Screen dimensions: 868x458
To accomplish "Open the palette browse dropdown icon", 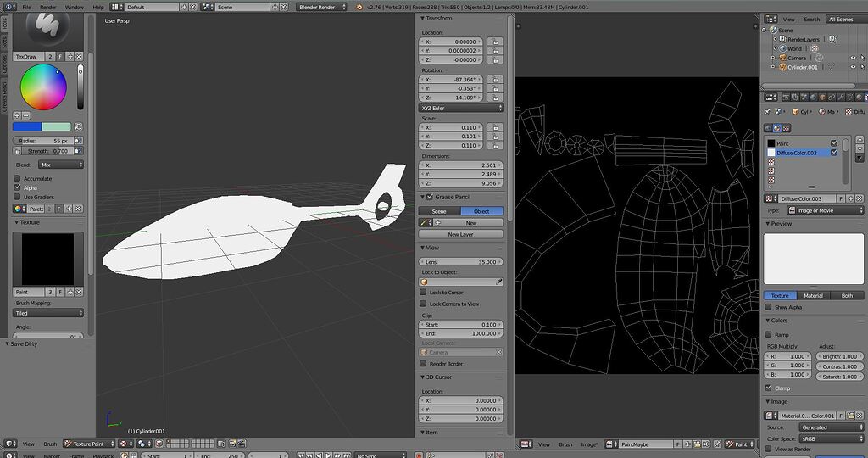I will tap(19, 209).
